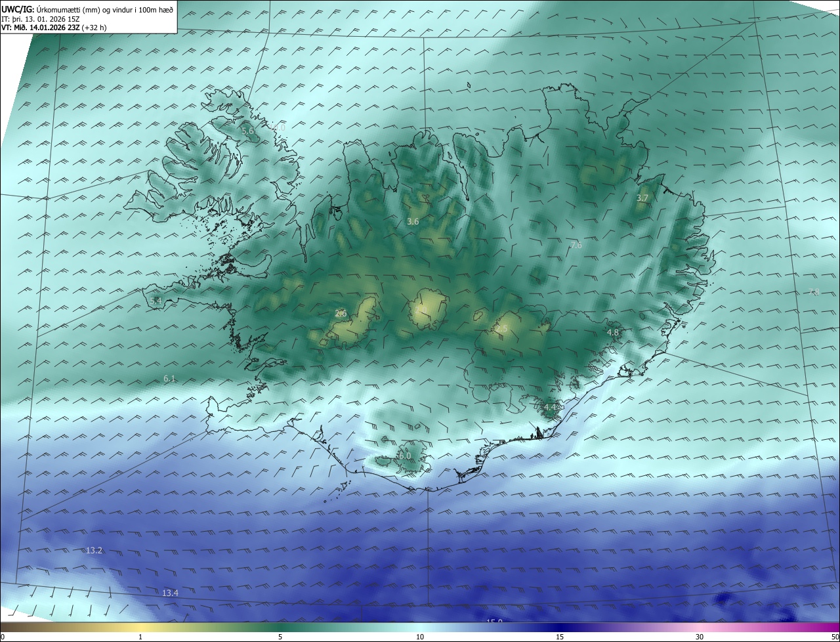Click the 2.5 precipitation value label
The image size is (840, 642).
click(502, 328)
